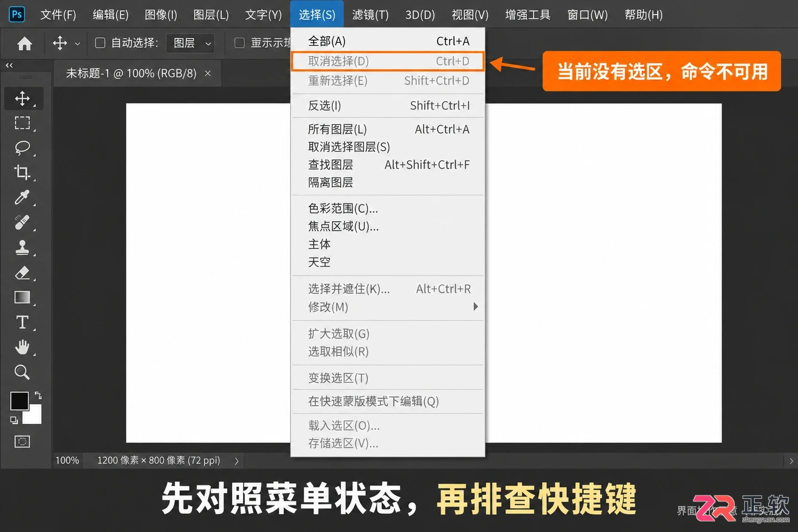
Task: Open the 图层 auto-select dropdown
Action: 190,43
